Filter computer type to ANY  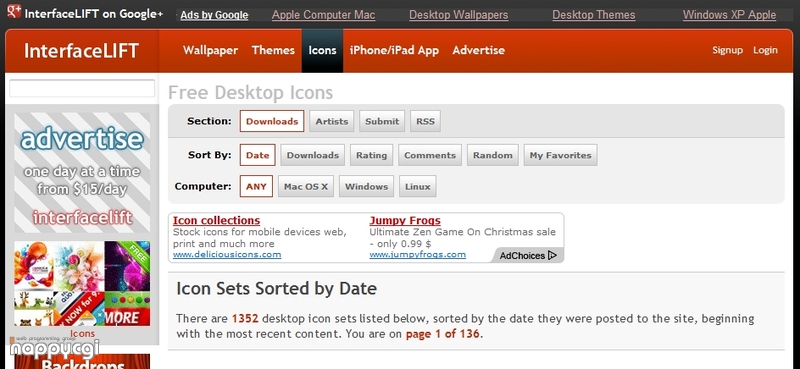tap(256, 186)
